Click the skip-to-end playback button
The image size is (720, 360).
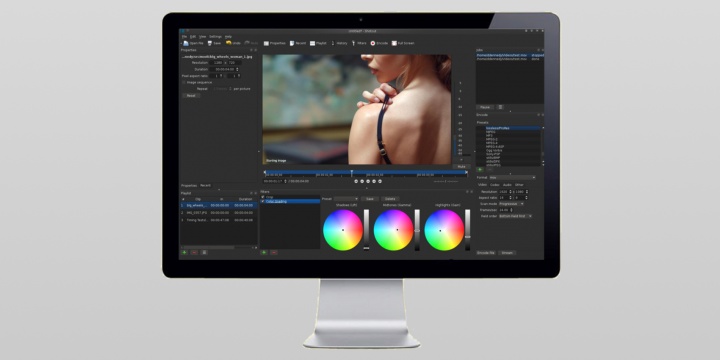click(380, 181)
